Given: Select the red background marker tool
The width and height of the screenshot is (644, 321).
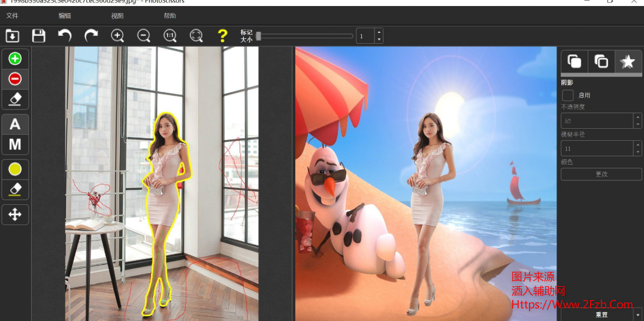Looking at the screenshot, I should click(15, 79).
